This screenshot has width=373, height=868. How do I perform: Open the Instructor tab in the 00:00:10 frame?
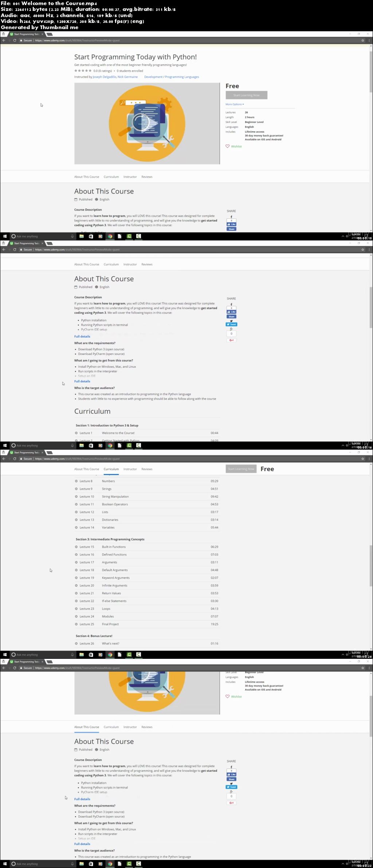[x=130, y=177]
